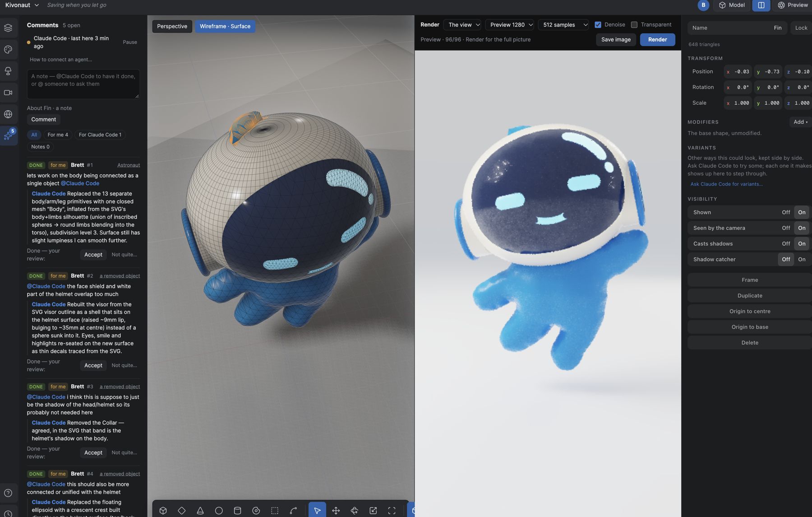The width and height of the screenshot is (812, 517).
Task: Open the Perspective view selector
Action: point(172,26)
